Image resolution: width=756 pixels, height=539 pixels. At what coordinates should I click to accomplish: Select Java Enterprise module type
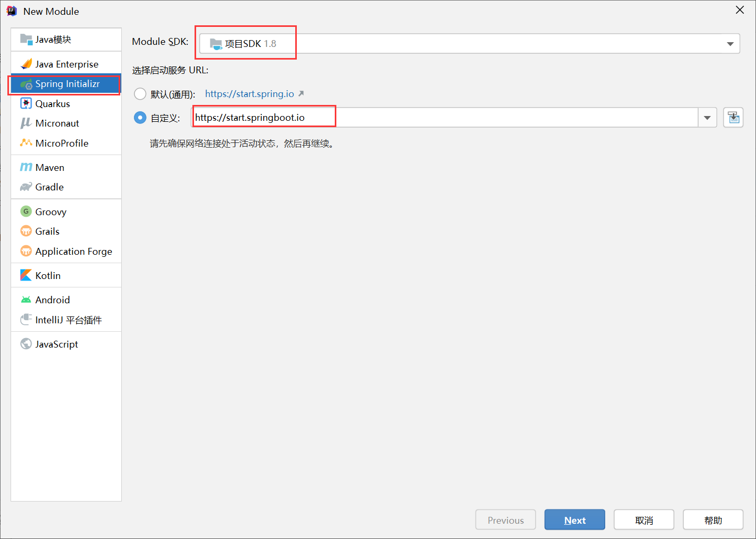(x=66, y=64)
